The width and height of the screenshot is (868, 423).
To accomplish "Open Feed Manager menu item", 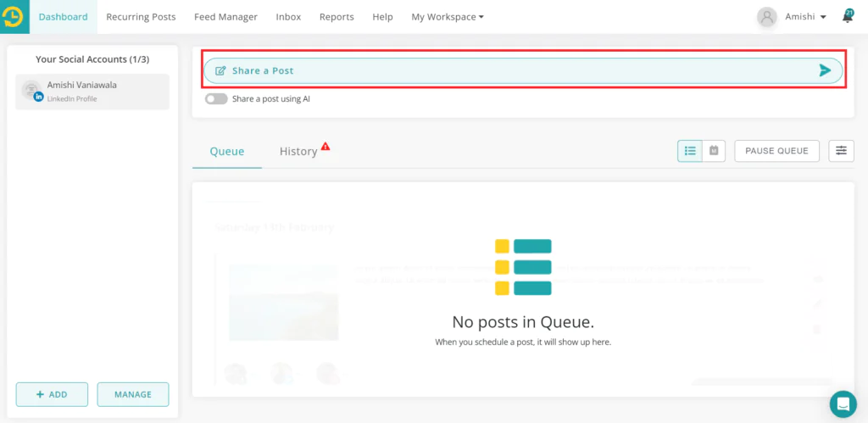I will [x=225, y=17].
